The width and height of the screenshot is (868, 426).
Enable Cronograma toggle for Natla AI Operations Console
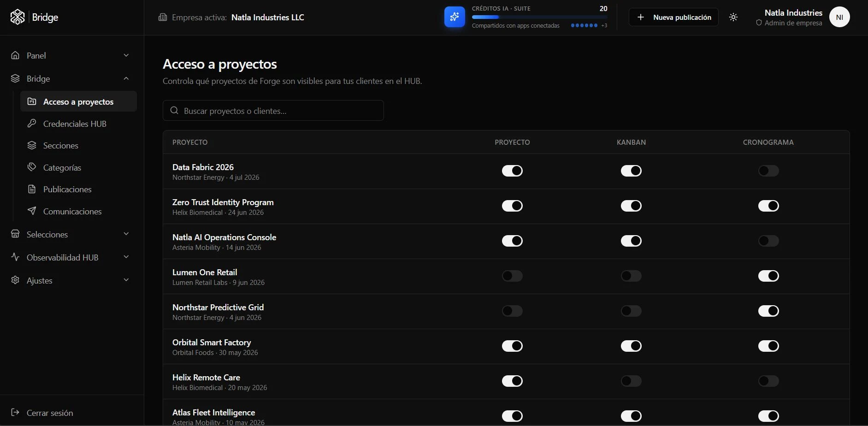point(768,241)
